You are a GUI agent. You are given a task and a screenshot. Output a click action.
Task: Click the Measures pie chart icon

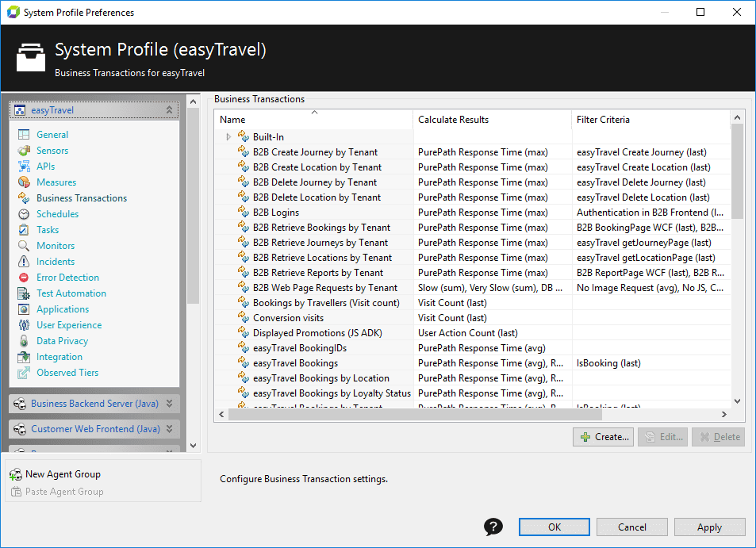click(x=24, y=182)
